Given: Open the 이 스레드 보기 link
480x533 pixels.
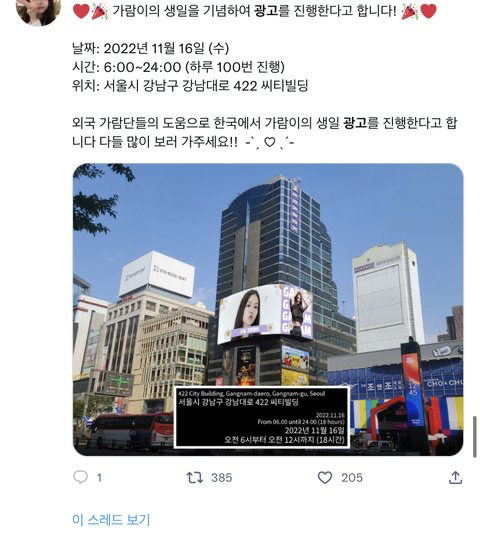Looking at the screenshot, I should tap(111, 519).
